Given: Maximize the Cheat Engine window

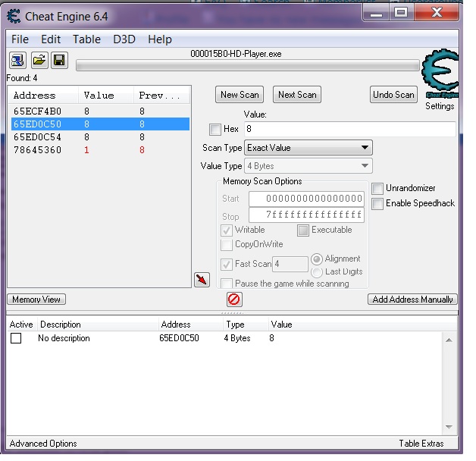Looking at the screenshot, I should pos(401,13).
